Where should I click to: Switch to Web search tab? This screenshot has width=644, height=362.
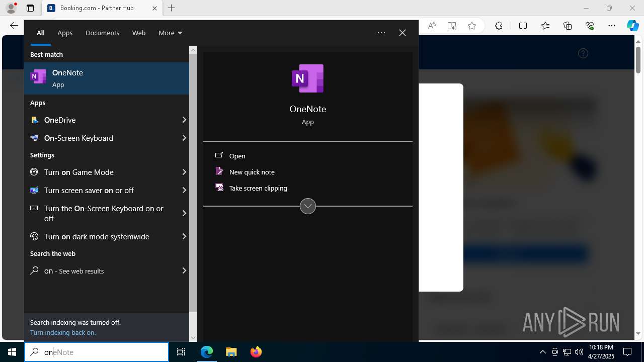(139, 33)
